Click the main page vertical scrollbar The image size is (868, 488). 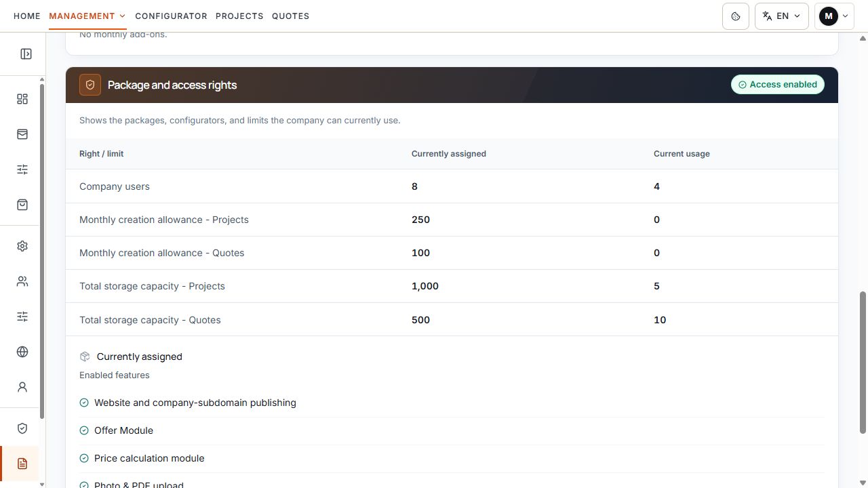[x=863, y=363]
